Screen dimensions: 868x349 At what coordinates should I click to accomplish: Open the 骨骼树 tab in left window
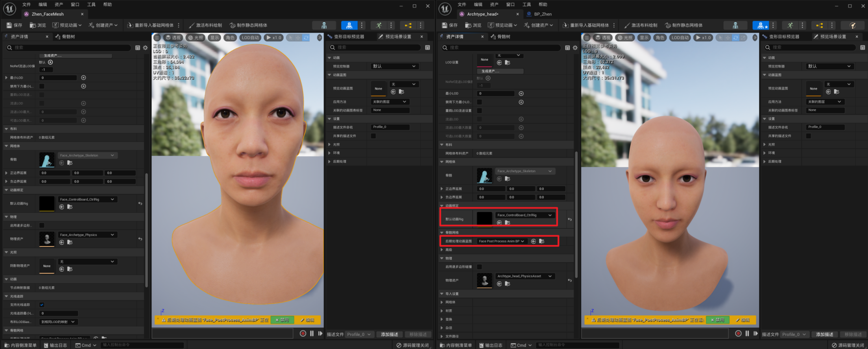[65, 37]
